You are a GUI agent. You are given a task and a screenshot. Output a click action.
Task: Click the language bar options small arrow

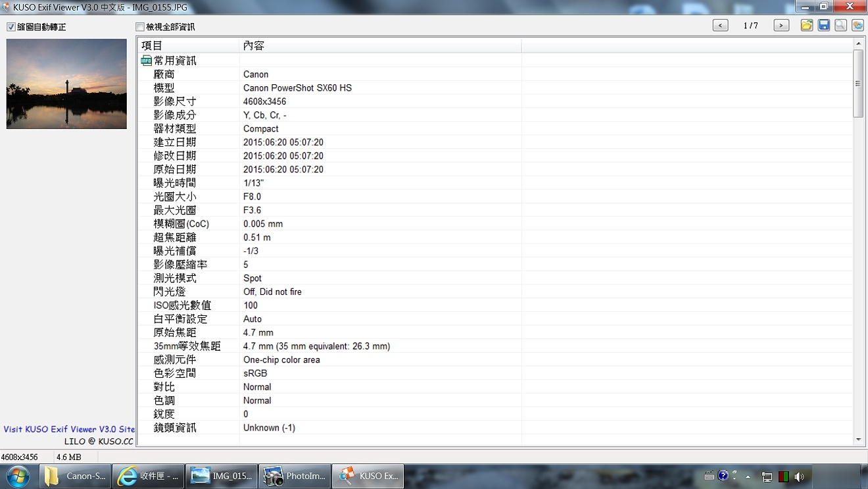pos(734,478)
